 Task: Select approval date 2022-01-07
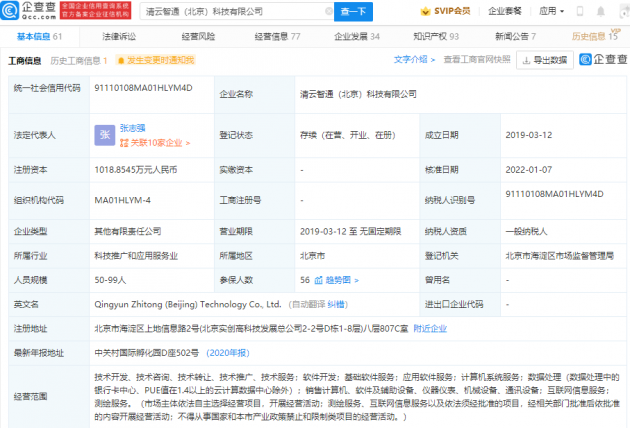529,170
